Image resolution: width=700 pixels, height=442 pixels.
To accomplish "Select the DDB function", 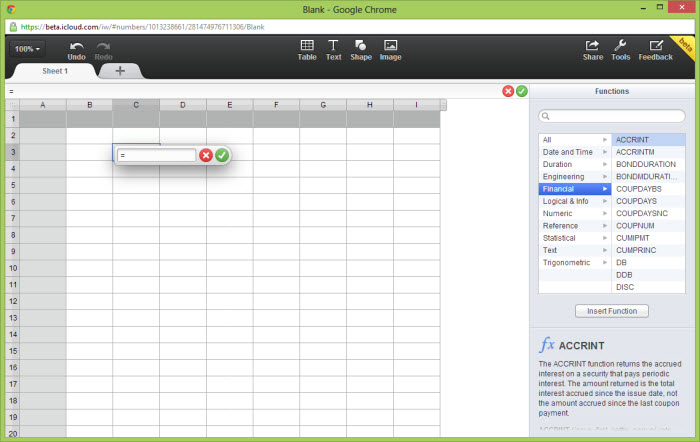I will [648, 275].
